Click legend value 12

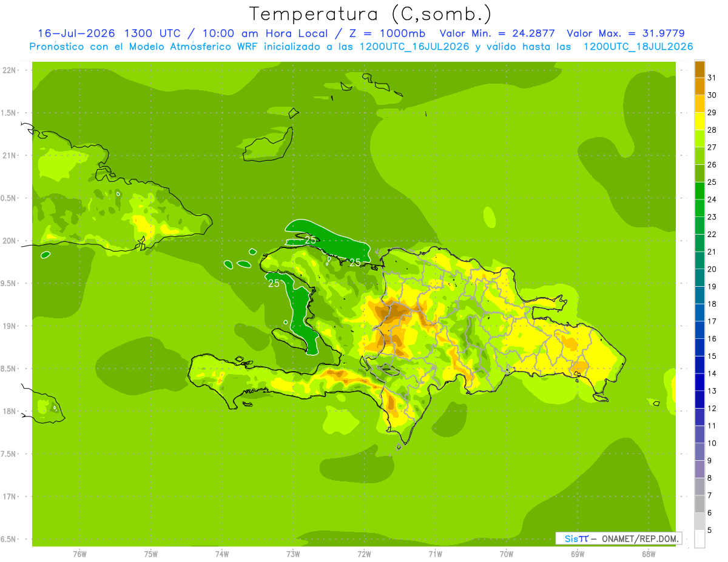pyautogui.click(x=712, y=409)
